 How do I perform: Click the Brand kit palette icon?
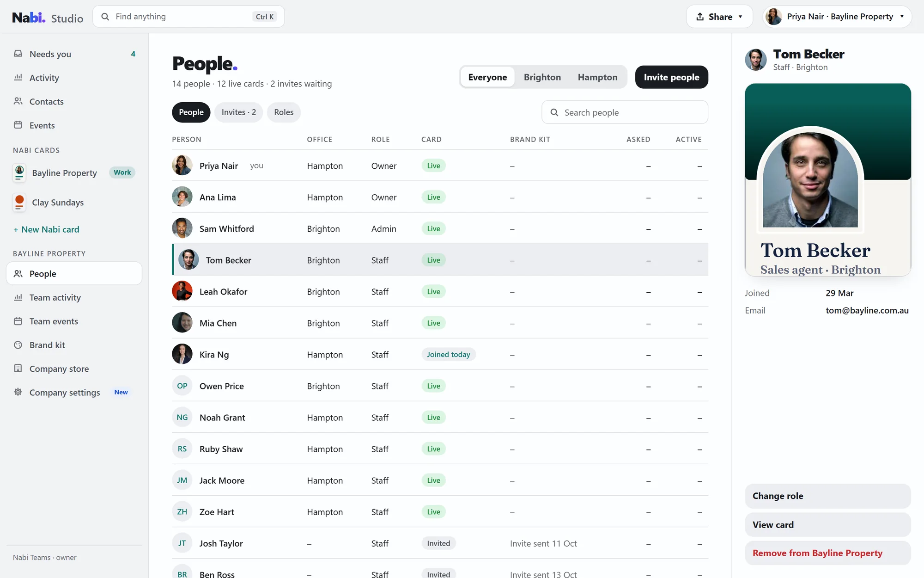pos(18,345)
